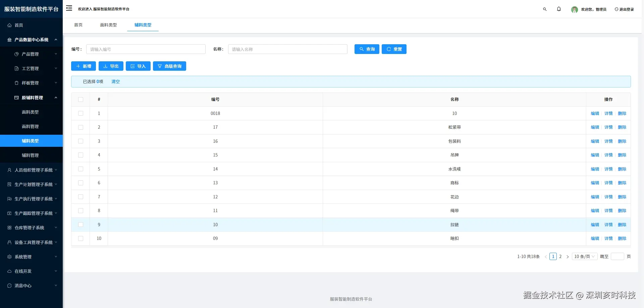Click the 产品管理 pie chart icon

click(x=16, y=54)
